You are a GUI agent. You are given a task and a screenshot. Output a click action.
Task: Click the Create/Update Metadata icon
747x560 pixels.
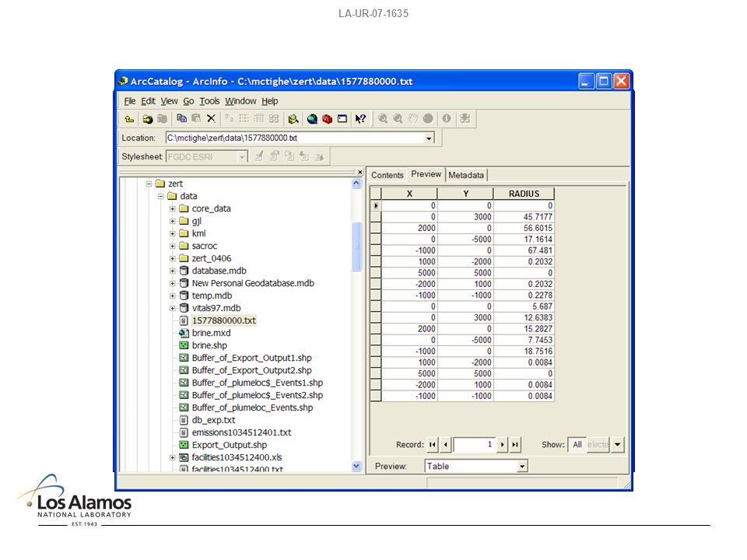(x=289, y=156)
